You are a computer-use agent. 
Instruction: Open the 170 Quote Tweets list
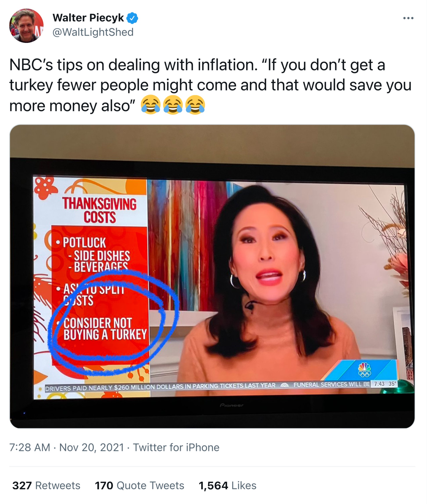139,486
